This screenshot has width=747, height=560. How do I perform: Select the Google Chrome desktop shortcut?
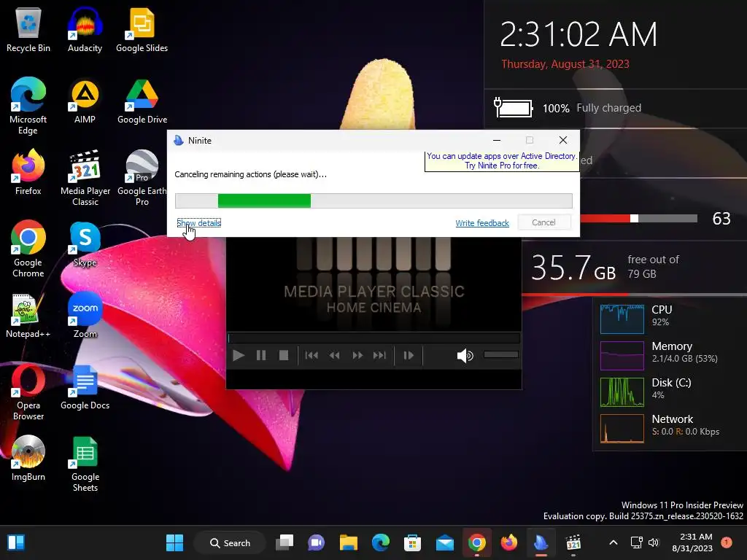(x=28, y=249)
